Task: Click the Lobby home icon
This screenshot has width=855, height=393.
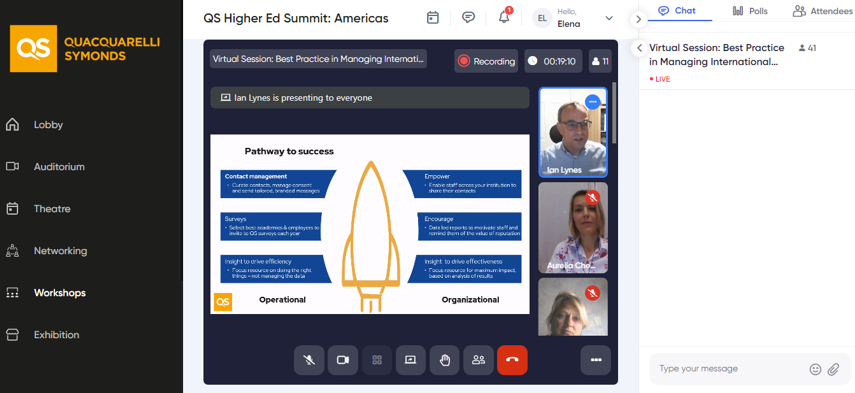Action: pyautogui.click(x=12, y=125)
